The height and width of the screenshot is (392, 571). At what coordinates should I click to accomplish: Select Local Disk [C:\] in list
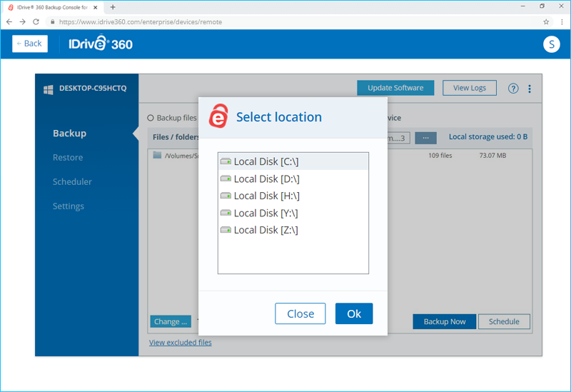click(x=266, y=162)
